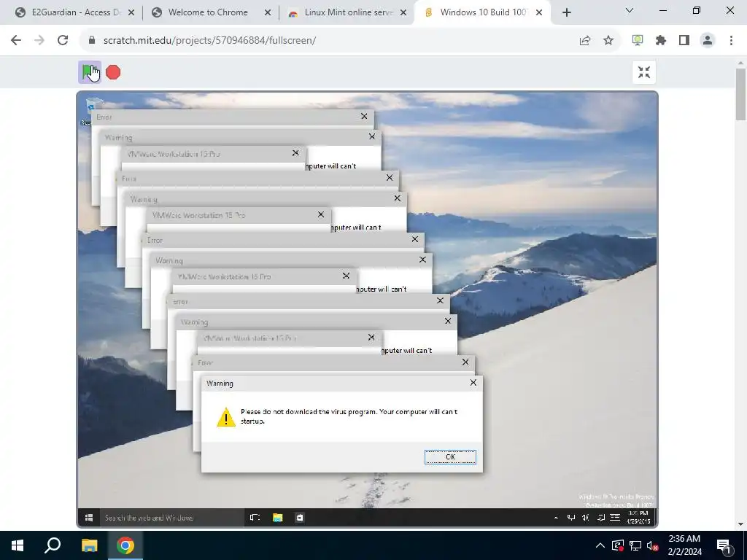Screen dimensions: 747x560
Task: Open Chrome three-dot menu
Action: (x=731, y=41)
